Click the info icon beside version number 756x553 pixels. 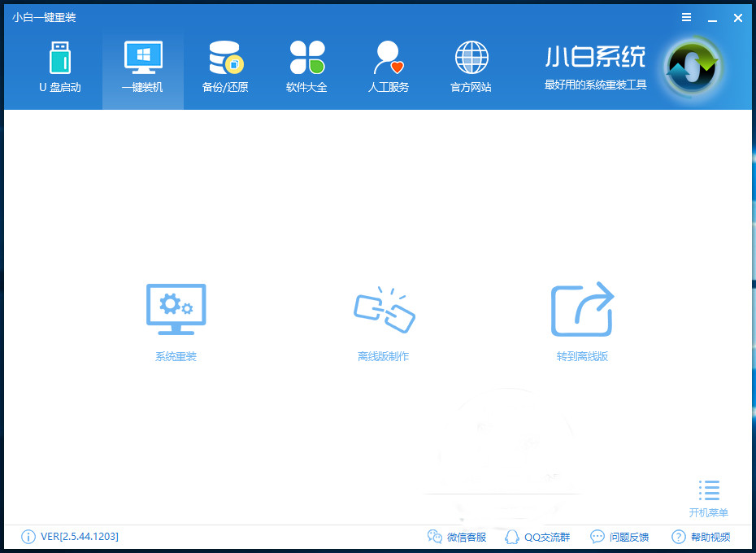click(x=28, y=537)
